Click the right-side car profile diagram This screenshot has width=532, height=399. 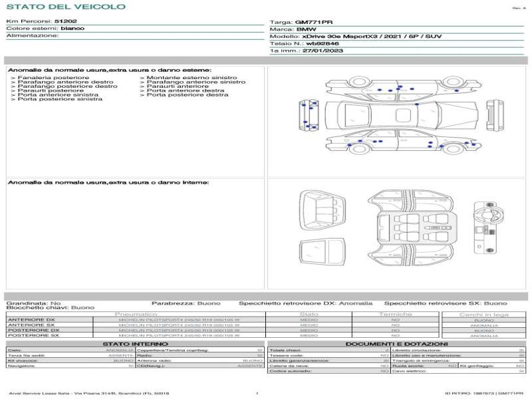point(404,89)
